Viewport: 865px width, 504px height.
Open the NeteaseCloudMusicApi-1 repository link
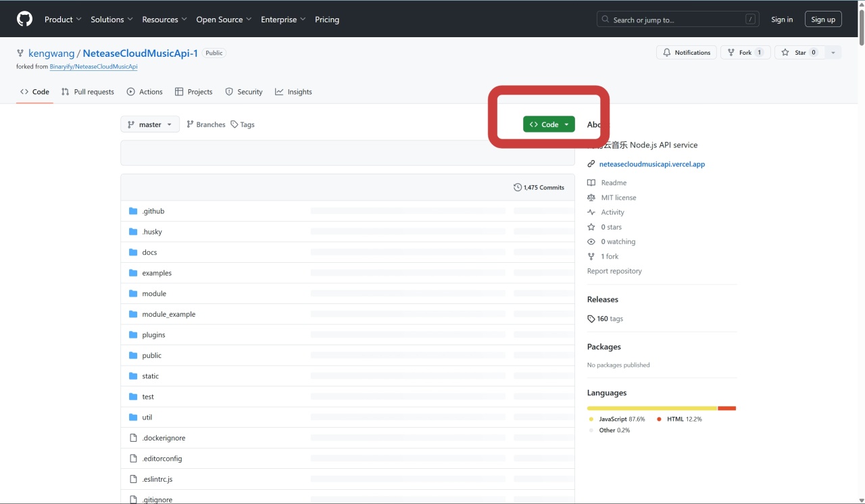[141, 53]
